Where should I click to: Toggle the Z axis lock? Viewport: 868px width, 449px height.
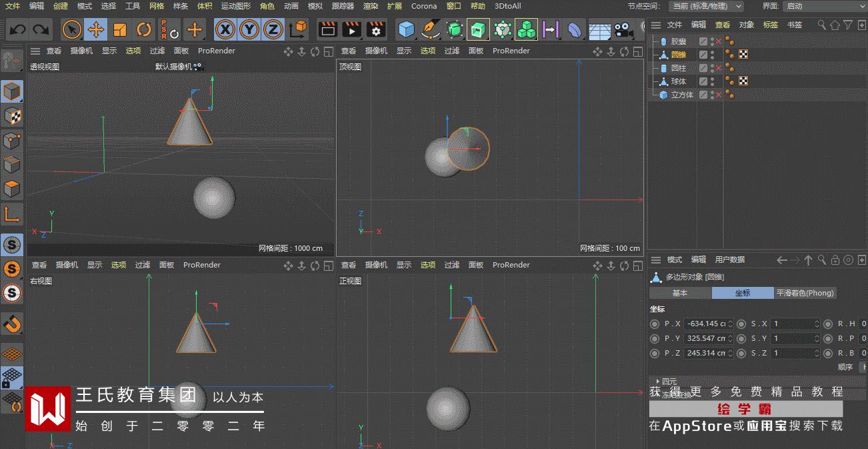[273, 29]
